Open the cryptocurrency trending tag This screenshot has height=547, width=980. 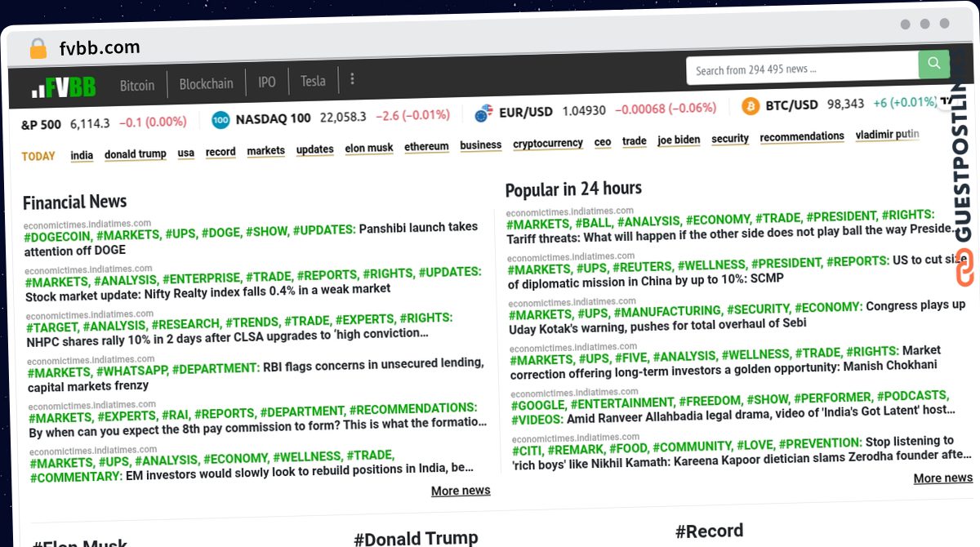pos(548,143)
